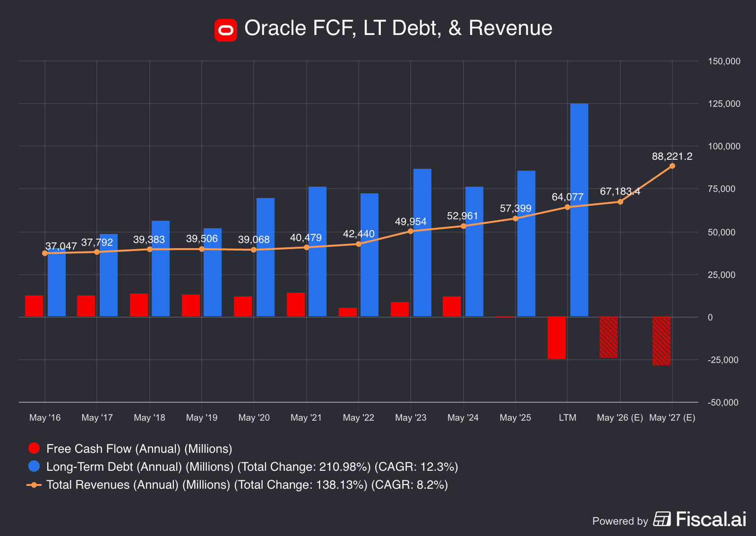Select the May '19 axis label

pos(201,417)
